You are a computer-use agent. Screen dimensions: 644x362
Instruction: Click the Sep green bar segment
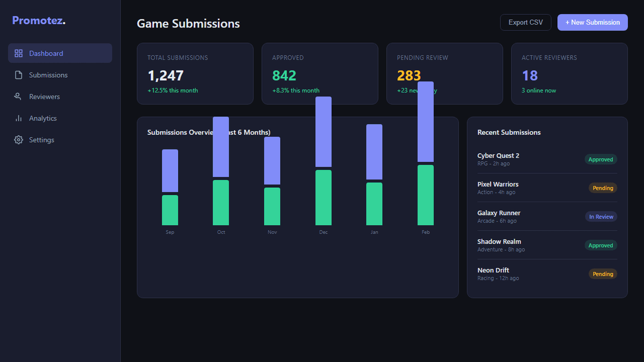click(170, 210)
